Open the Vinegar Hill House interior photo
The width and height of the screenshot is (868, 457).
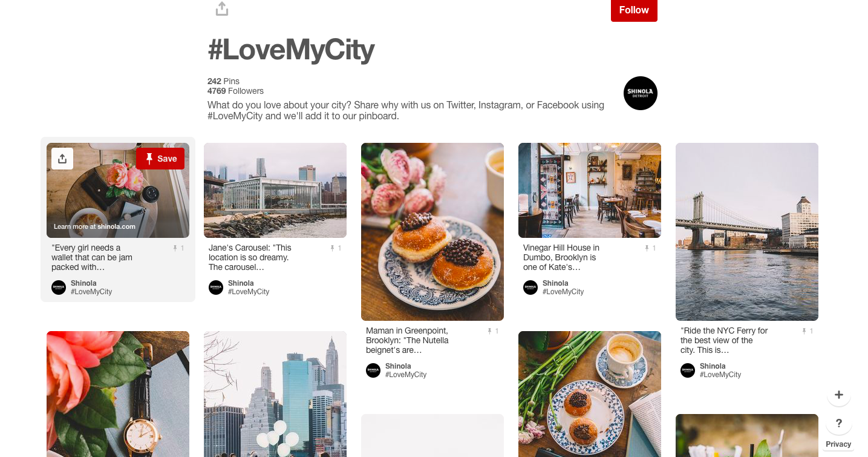coord(590,190)
